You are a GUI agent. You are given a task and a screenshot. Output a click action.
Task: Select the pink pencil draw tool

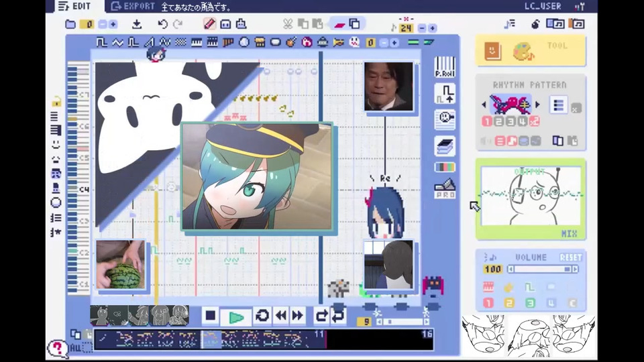[209, 24]
